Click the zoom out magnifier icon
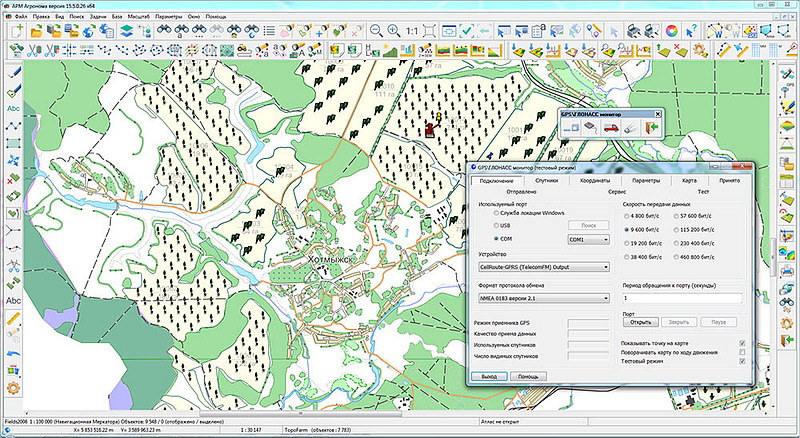This screenshot has height=438, width=800. tap(377, 31)
